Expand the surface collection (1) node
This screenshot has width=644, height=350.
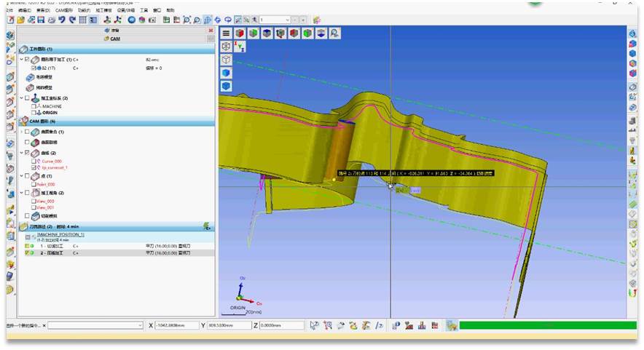21,132
